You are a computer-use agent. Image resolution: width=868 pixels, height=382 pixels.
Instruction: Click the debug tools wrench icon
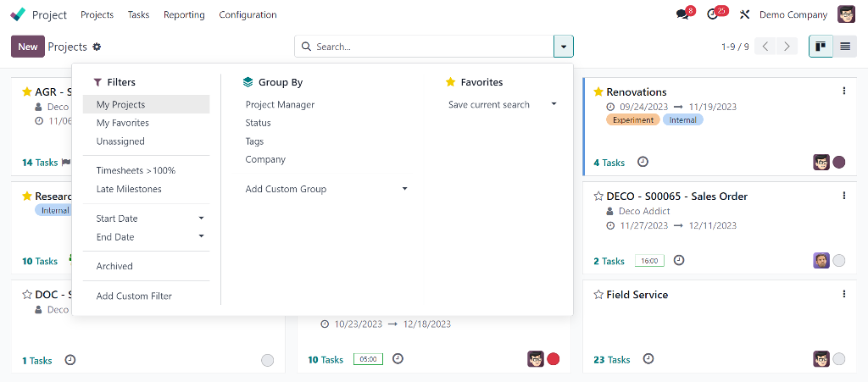745,14
